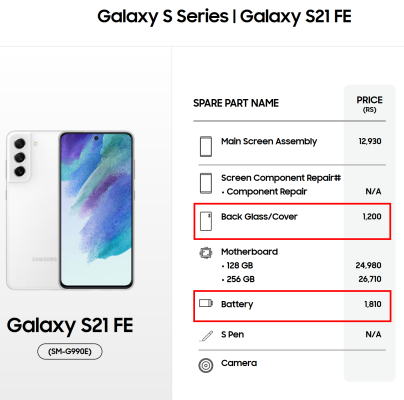Click the PRICE (RS) column header

(x=369, y=104)
